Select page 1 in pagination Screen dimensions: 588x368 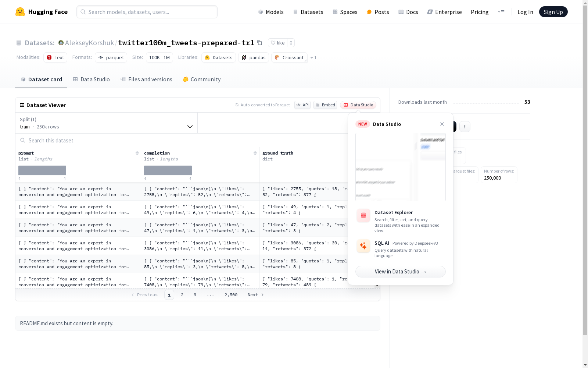pos(169,295)
